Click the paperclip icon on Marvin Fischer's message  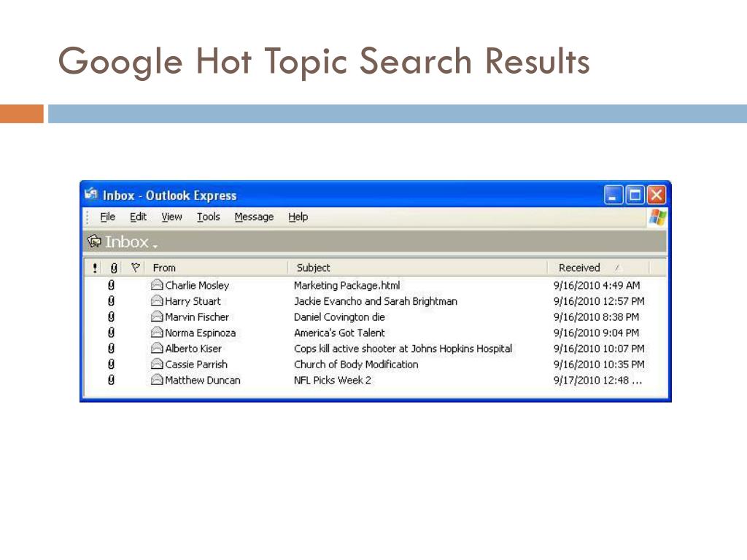pos(111,316)
